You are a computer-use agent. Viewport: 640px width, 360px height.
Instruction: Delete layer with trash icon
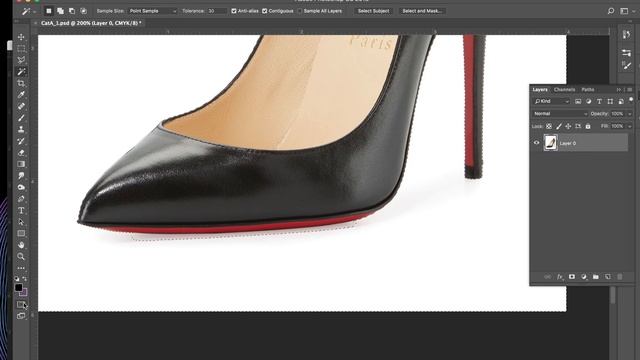(x=620, y=277)
